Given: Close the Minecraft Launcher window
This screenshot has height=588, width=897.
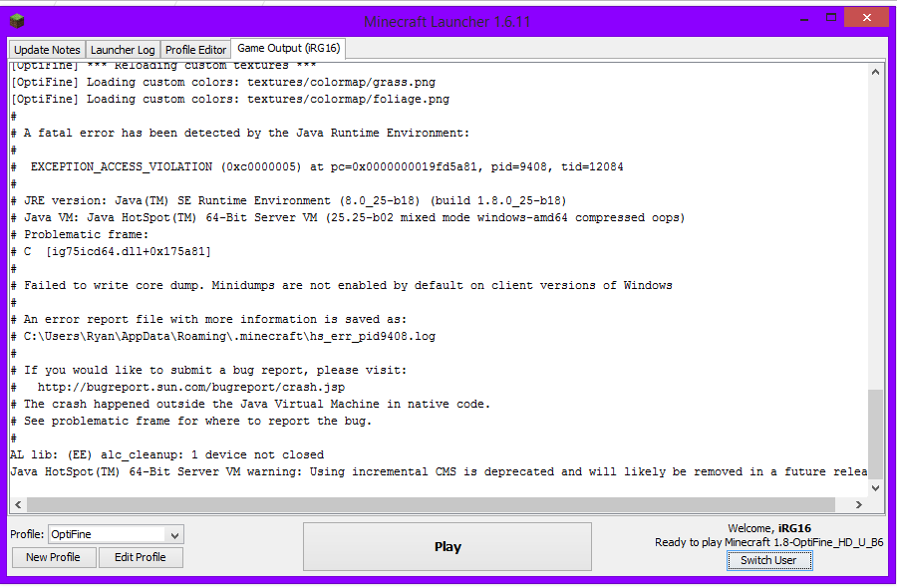Looking at the screenshot, I should [x=867, y=17].
